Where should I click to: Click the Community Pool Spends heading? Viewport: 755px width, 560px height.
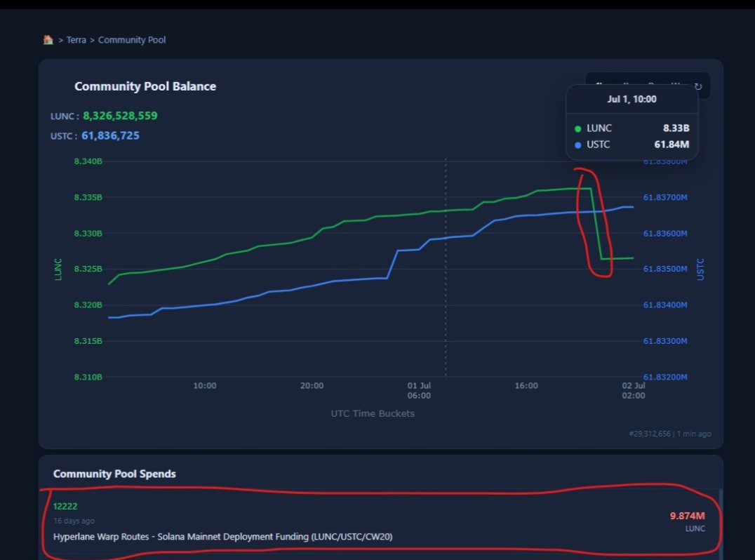(114, 474)
